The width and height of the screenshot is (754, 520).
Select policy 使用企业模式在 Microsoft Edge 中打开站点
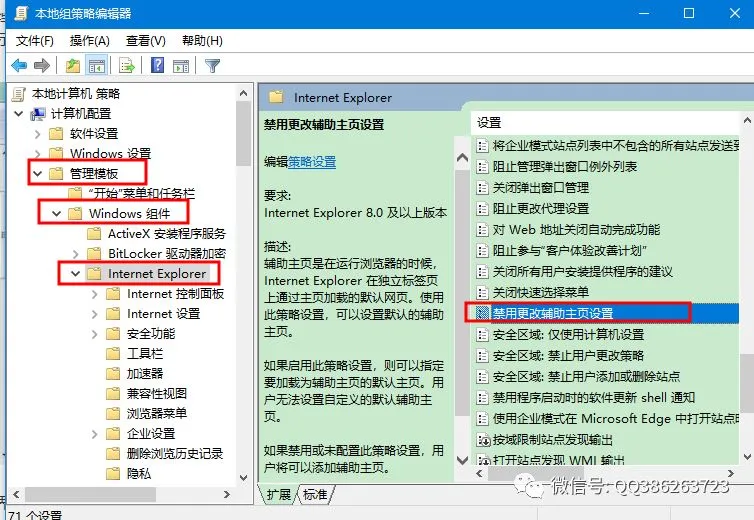616,419
